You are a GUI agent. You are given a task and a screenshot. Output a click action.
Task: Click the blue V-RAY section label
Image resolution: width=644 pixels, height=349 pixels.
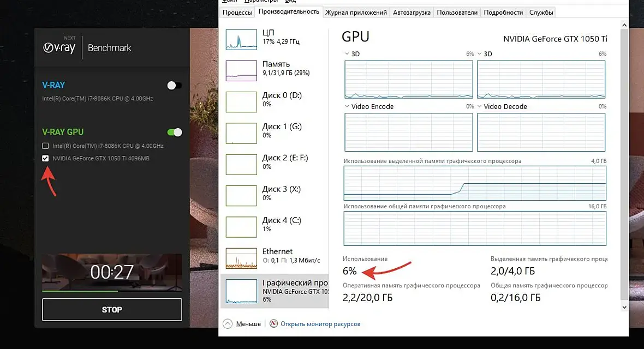tap(53, 85)
